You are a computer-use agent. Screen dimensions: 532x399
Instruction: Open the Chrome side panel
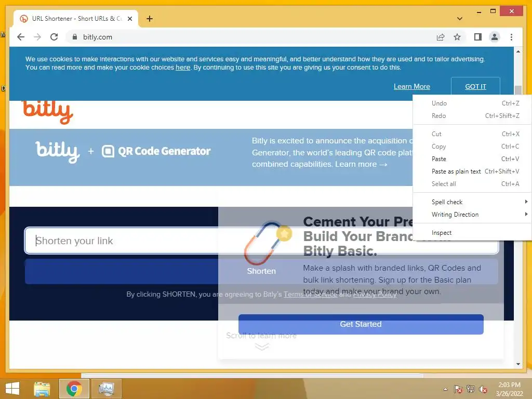point(478,37)
